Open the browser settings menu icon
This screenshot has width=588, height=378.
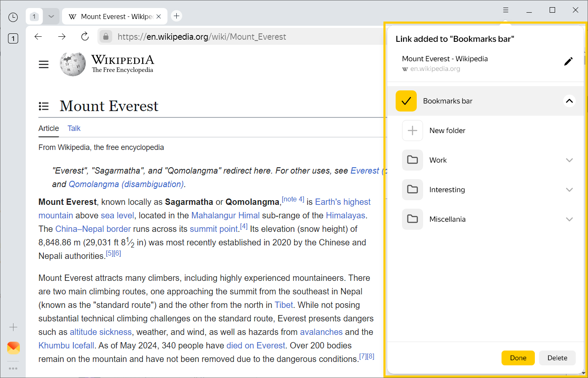pos(506,10)
